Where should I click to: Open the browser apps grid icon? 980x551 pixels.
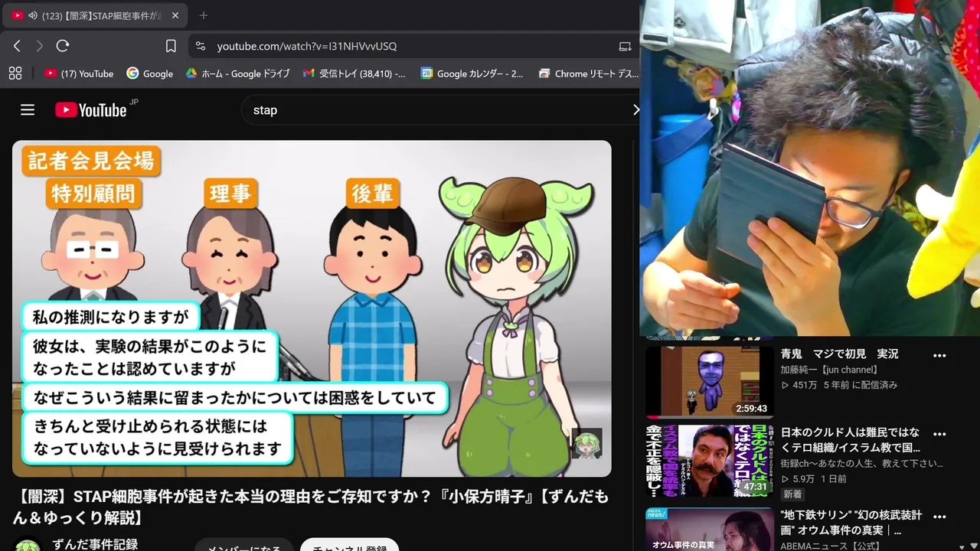pyautogui.click(x=15, y=73)
